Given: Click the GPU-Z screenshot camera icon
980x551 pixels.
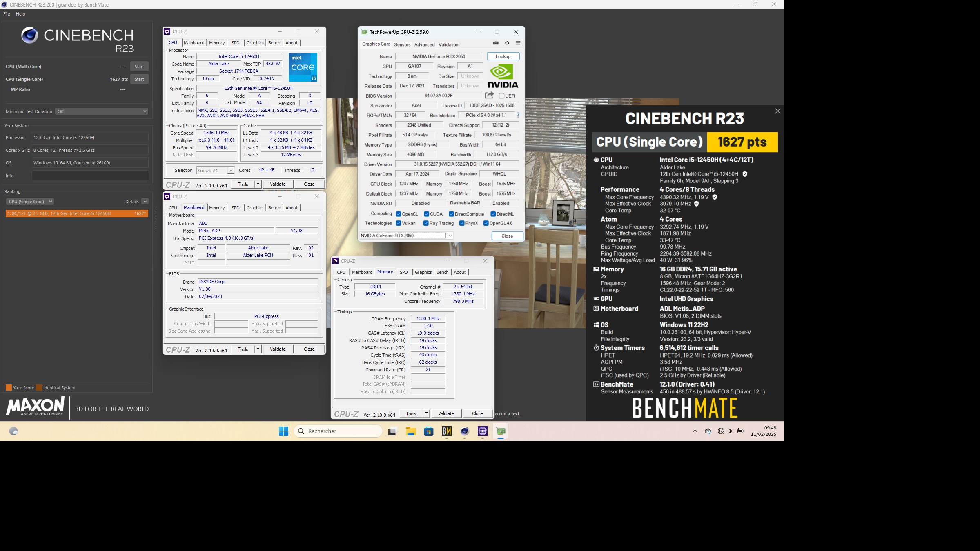Looking at the screenshot, I should click(x=496, y=43).
